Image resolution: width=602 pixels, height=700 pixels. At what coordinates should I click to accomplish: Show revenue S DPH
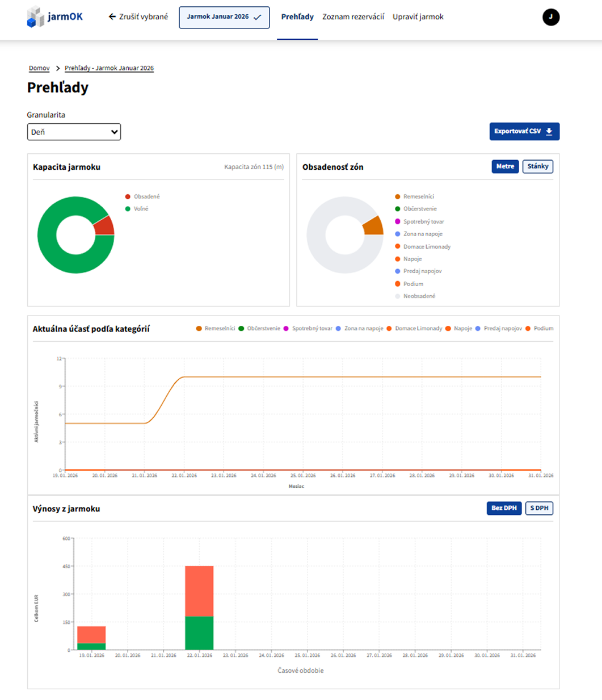coord(539,508)
